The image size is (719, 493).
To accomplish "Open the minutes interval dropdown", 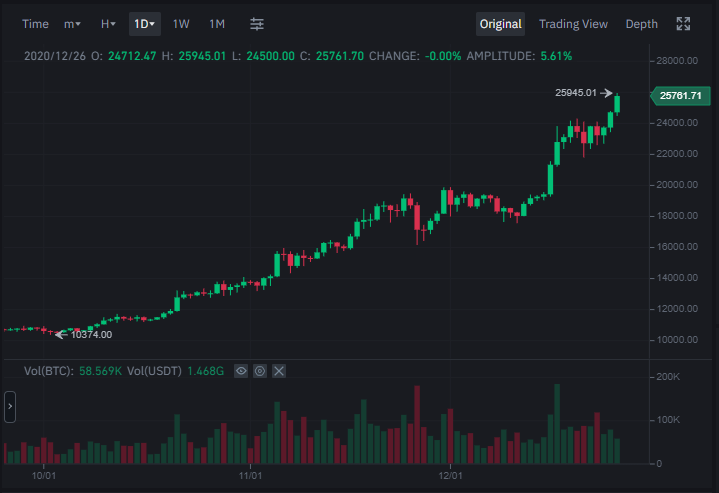I will 72,24.
